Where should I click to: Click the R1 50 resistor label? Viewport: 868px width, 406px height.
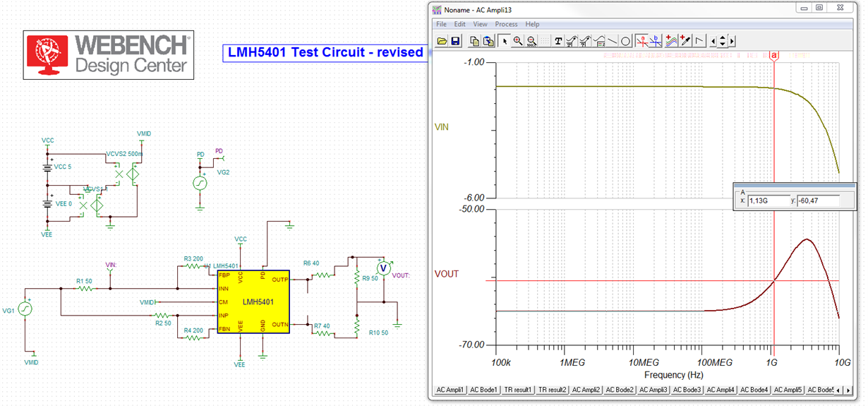click(x=84, y=281)
